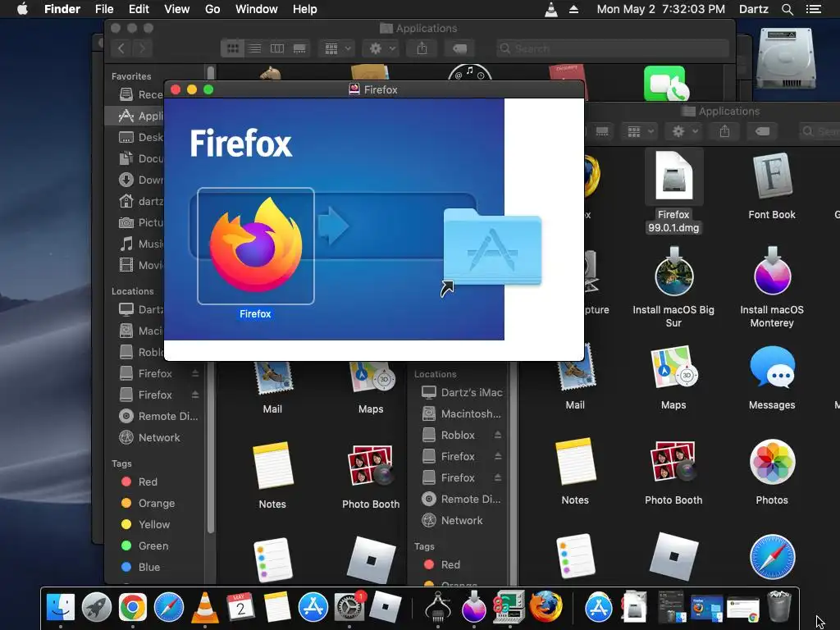Open the Apple menu
The width and height of the screenshot is (840, 630).
[x=22, y=9]
